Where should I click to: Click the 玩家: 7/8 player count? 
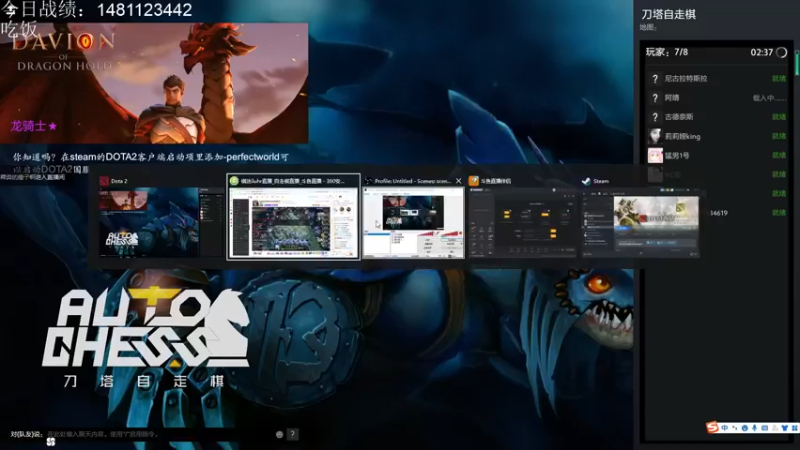point(667,52)
